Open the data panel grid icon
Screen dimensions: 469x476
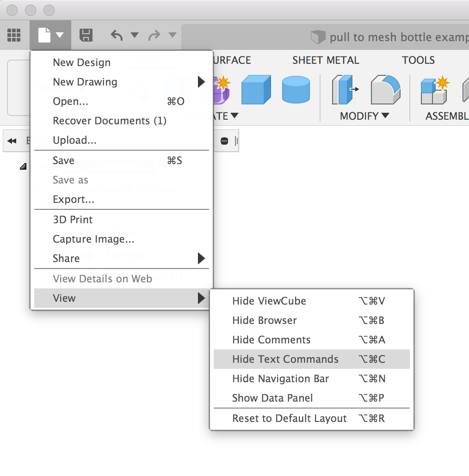[x=14, y=35]
